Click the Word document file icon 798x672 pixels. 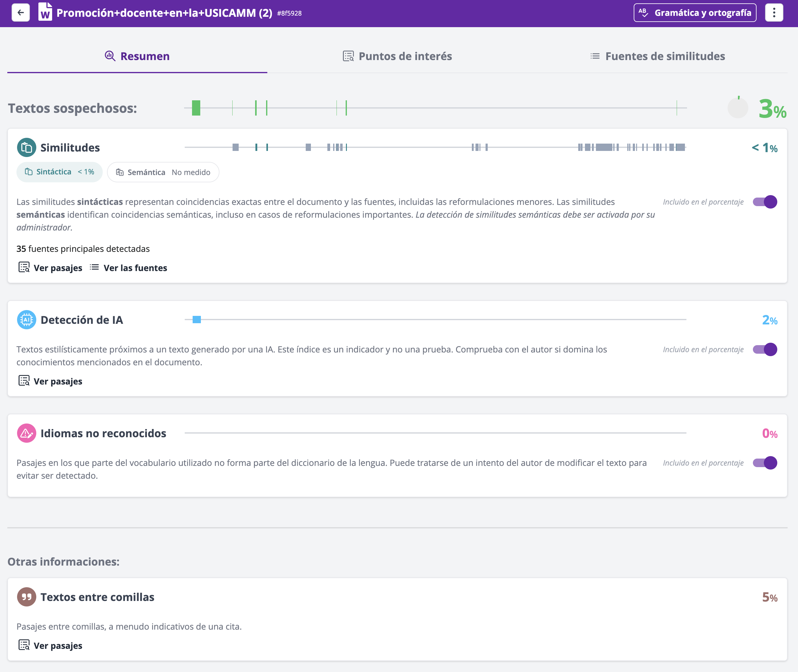(45, 12)
